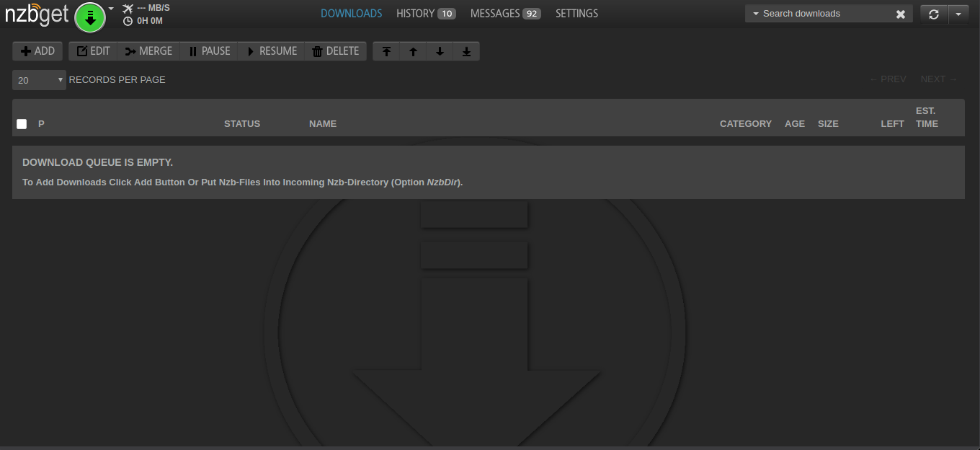The width and height of the screenshot is (980, 450).
Task: Click the move to bottom arrow icon
Action: [x=466, y=51]
